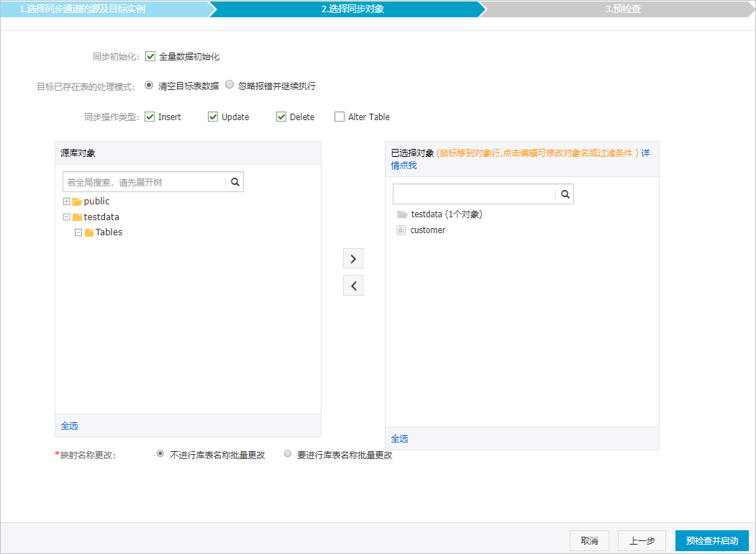Screen dimensions: 756x554
Task: Remove selection with the left arrow button
Action: [353, 286]
